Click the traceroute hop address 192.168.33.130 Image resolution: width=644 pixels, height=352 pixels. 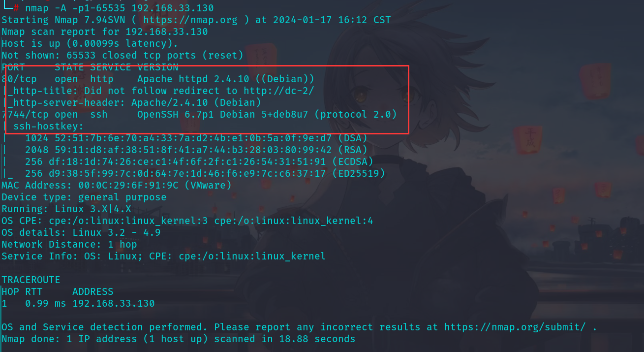pyautogui.click(x=114, y=304)
